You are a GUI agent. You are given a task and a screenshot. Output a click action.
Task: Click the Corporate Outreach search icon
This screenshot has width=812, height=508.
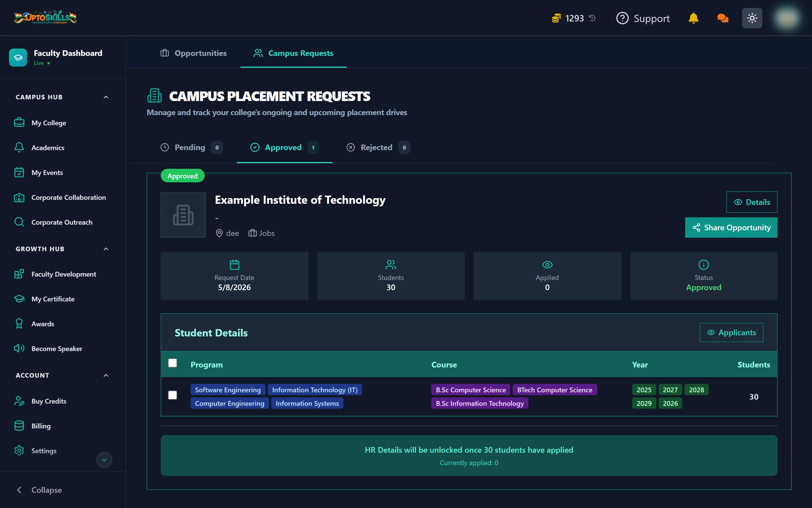coord(19,222)
